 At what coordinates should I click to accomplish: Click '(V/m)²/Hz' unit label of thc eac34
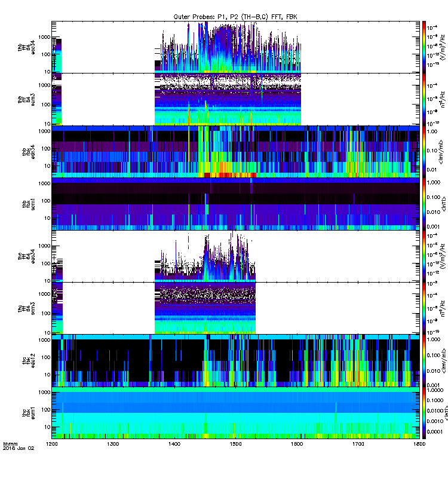point(443,256)
